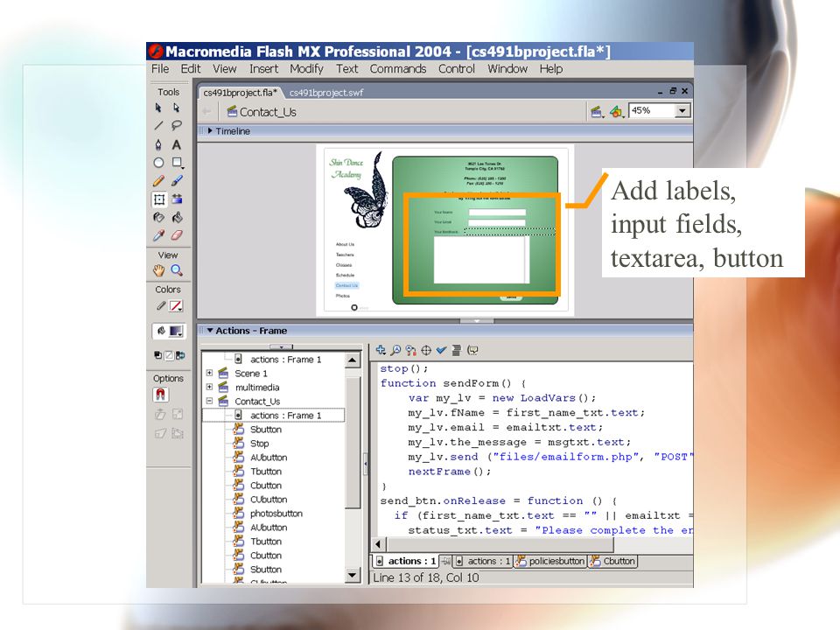
Task: Select the Eyedropper tool
Action: tap(158, 235)
